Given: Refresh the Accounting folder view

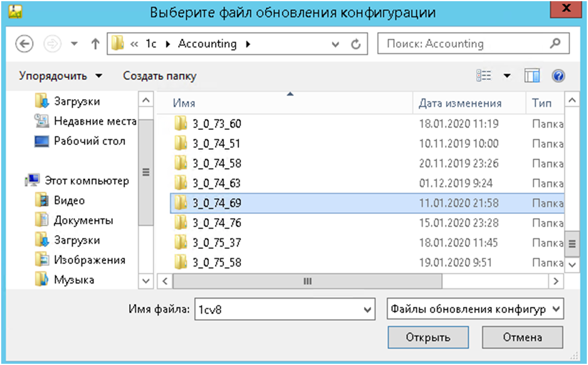Looking at the screenshot, I should (356, 44).
